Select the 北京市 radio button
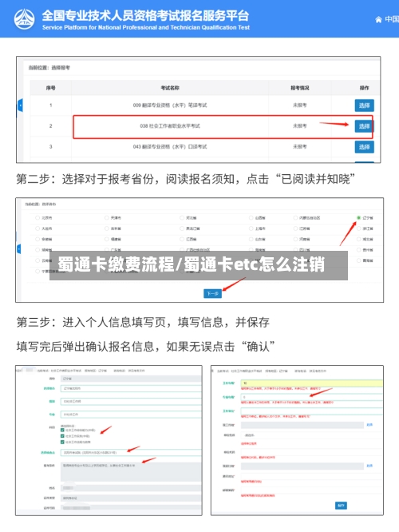Screen dimensions: 399x532 pyautogui.click(x=38, y=218)
